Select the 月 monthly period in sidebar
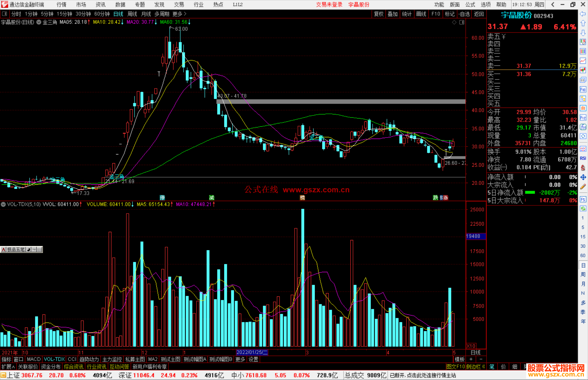The image size is (588, 380). click(x=583, y=284)
